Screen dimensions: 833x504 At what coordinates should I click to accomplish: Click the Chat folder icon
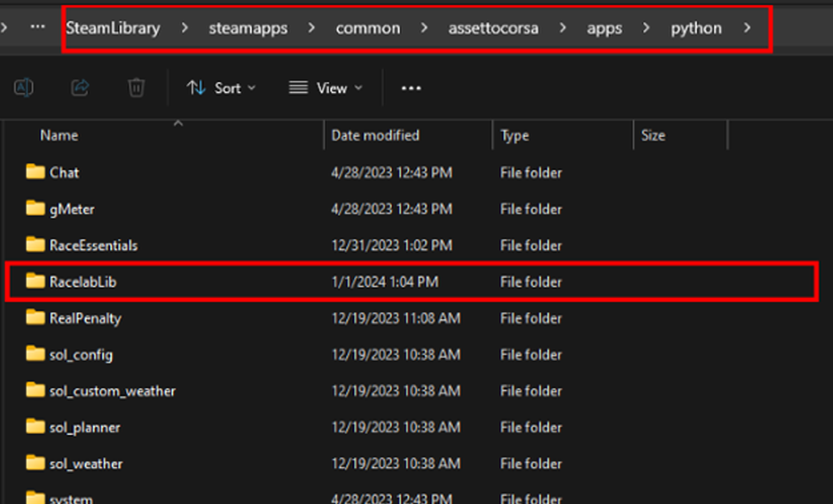(35, 172)
